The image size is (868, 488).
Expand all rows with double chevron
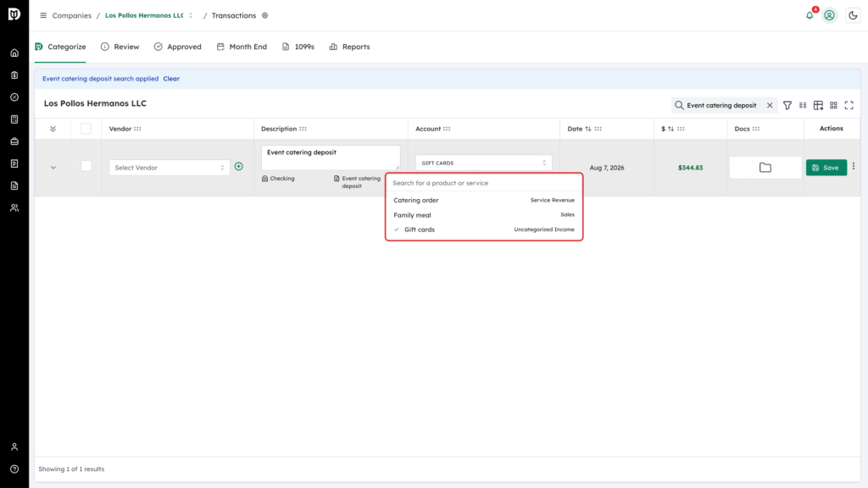tap(53, 129)
